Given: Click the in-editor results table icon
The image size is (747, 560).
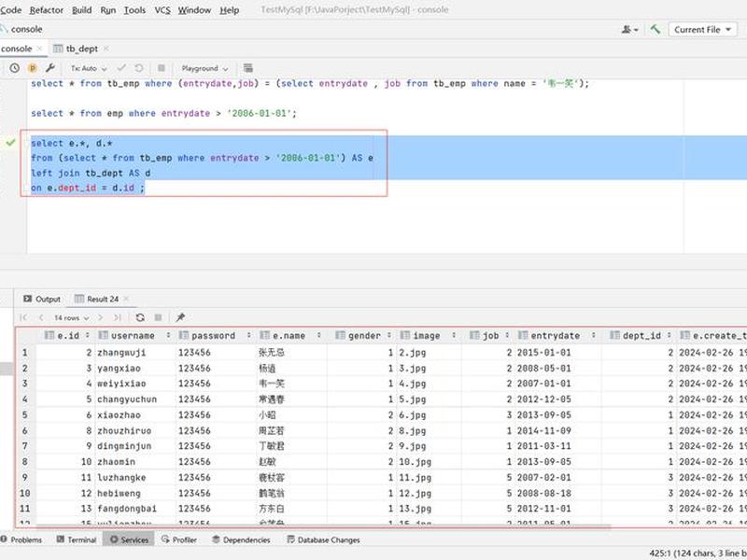Looking at the screenshot, I should [247, 67].
